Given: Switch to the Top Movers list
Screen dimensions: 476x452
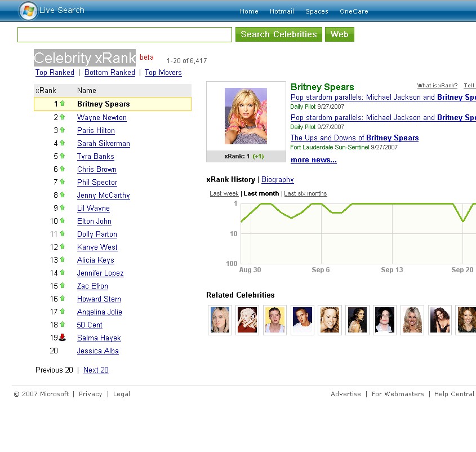Looking at the screenshot, I should (x=163, y=73).
